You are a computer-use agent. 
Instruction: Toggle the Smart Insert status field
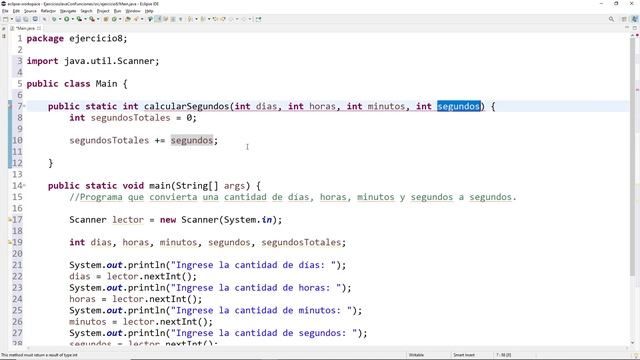[x=464, y=355]
